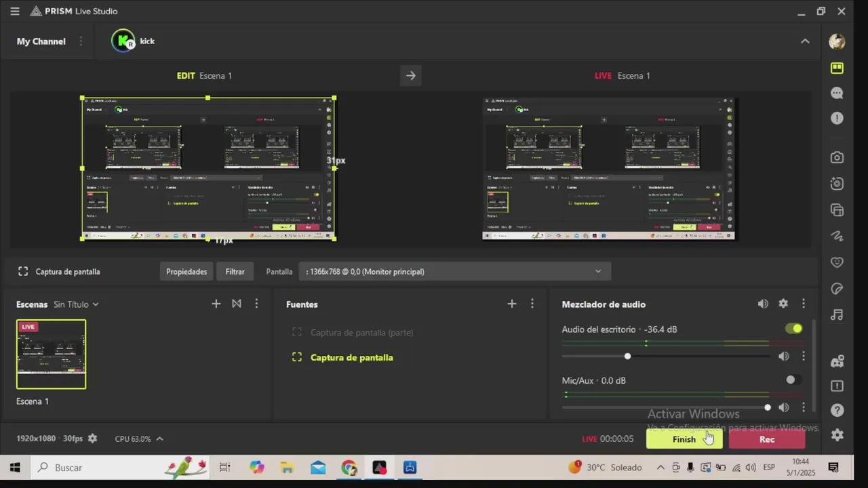Open the user profile avatar in sidebar
This screenshot has width=868, height=488.
coord(837,41)
